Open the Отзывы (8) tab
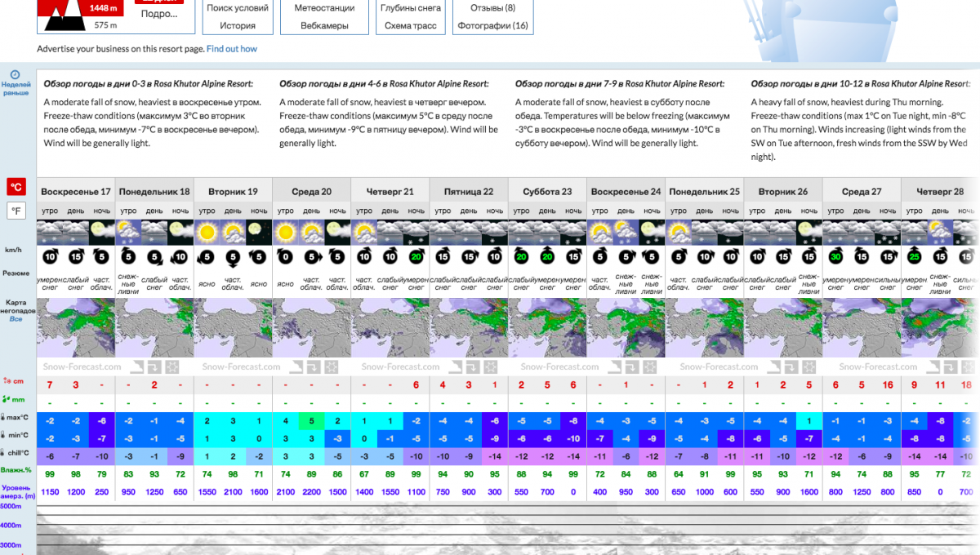Image resolution: width=980 pixels, height=555 pixels. (x=493, y=8)
